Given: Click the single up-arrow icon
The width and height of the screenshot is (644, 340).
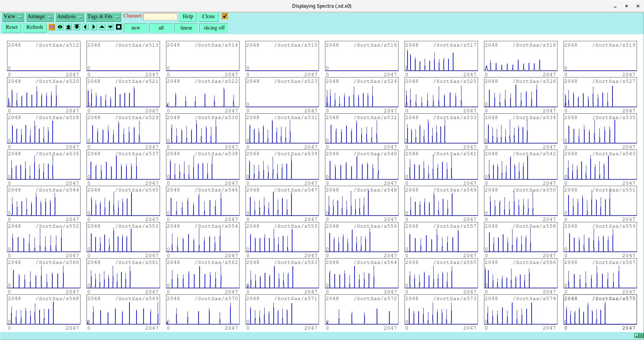Looking at the screenshot, I should (x=102, y=27).
